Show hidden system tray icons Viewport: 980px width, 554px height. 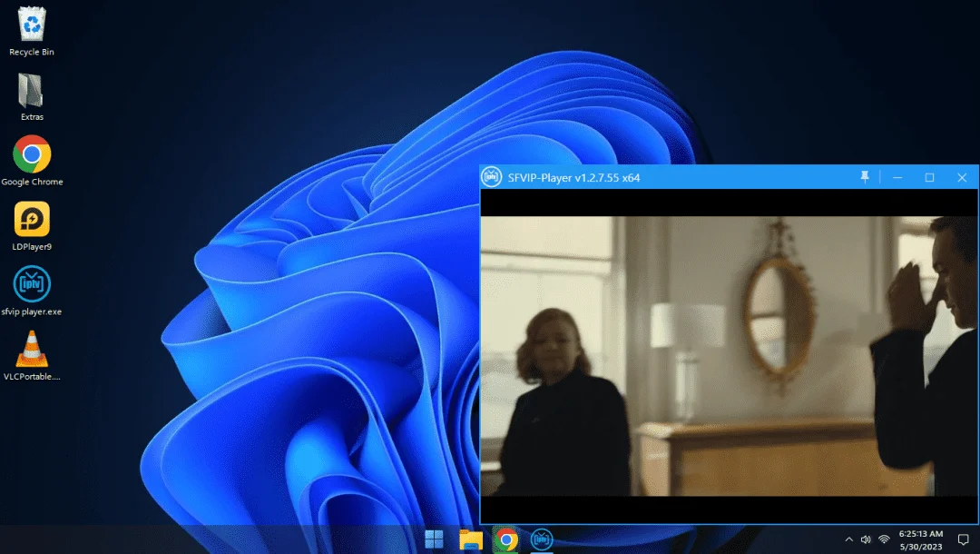pyautogui.click(x=848, y=539)
